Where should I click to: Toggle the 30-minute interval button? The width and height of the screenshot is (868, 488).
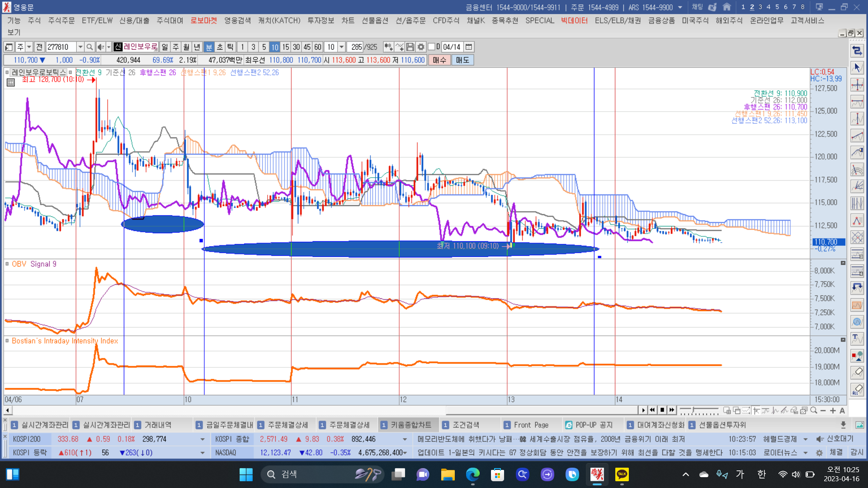(296, 47)
